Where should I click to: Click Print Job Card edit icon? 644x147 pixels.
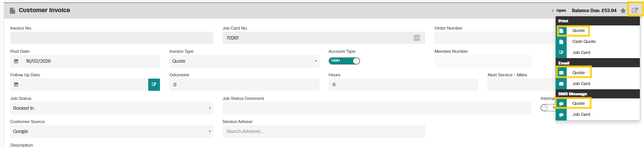tap(561, 53)
